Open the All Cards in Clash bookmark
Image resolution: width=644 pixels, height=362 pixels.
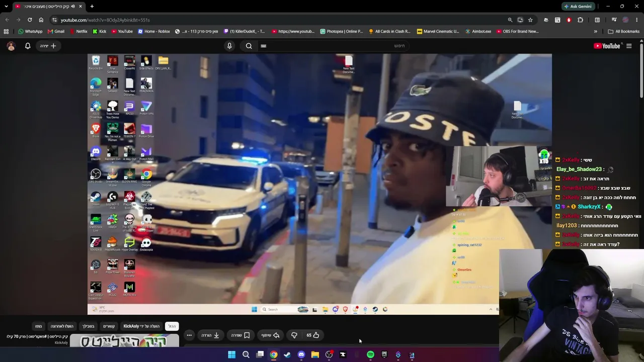point(389,31)
